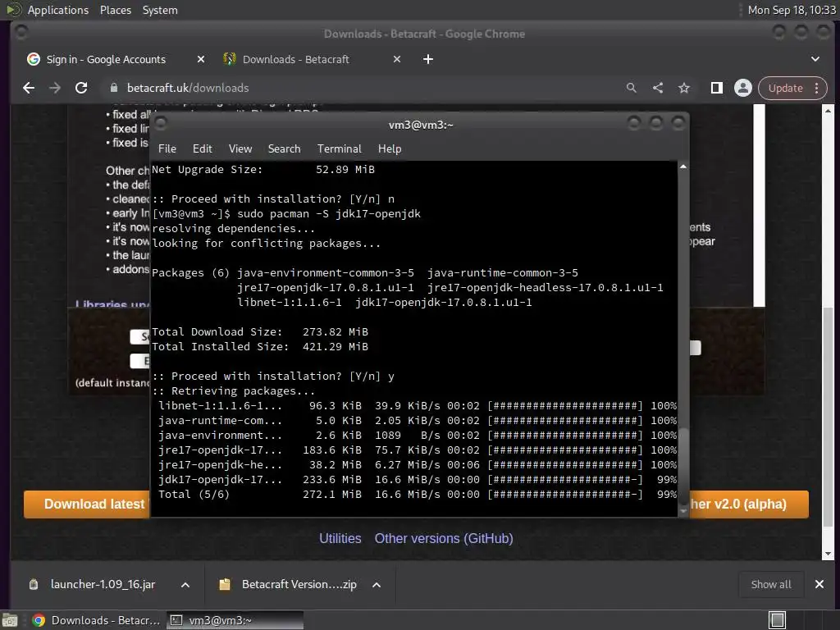Image resolution: width=840 pixels, height=630 pixels.
Task: Open the Applications menu in the top panel
Action: 58,10
